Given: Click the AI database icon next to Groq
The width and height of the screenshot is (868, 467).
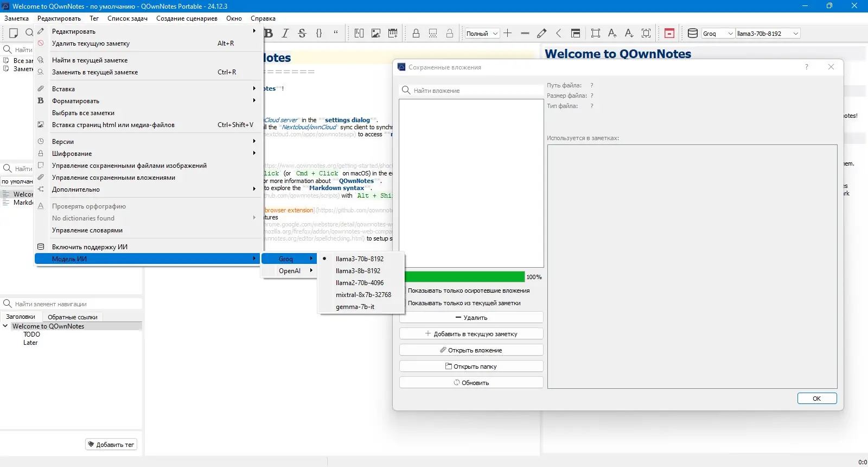Looking at the screenshot, I should pos(692,33).
